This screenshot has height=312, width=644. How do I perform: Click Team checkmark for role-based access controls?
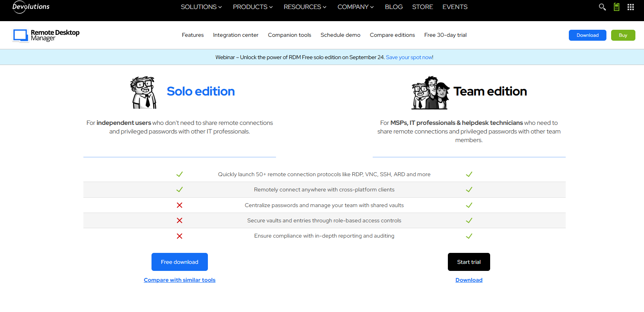pyautogui.click(x=469, y=220)
